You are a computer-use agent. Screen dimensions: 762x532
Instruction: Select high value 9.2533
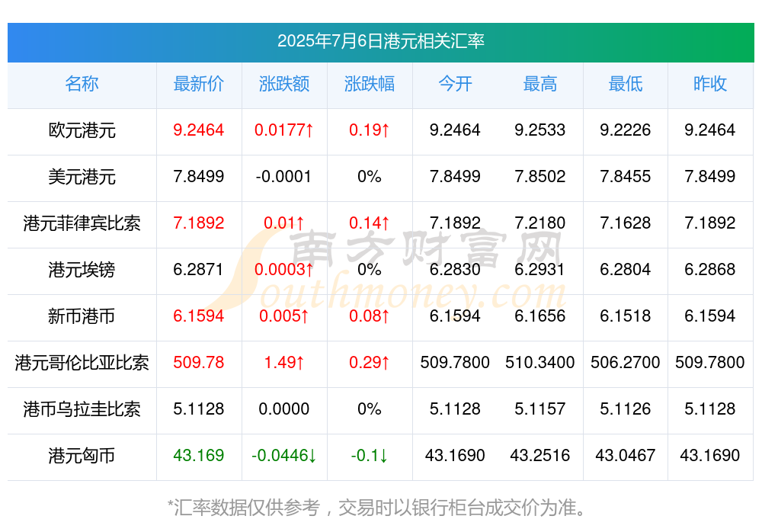[x=540, y=130]
